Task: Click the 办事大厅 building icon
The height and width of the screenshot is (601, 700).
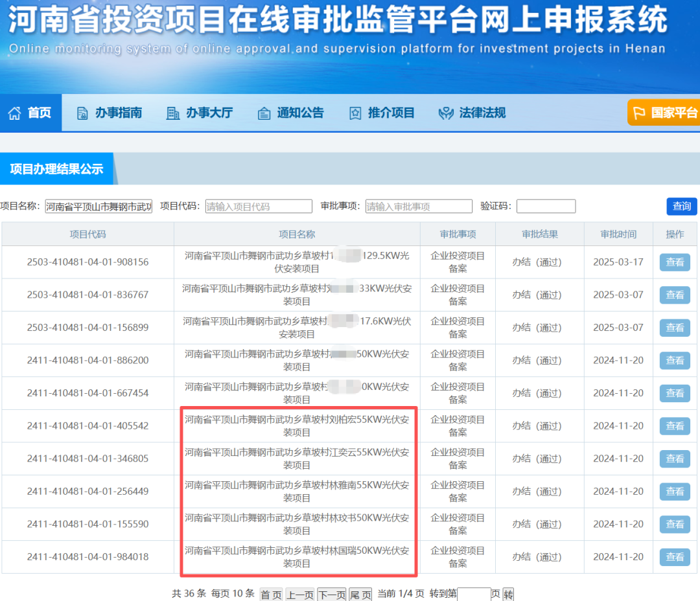Action: point(173,113)
